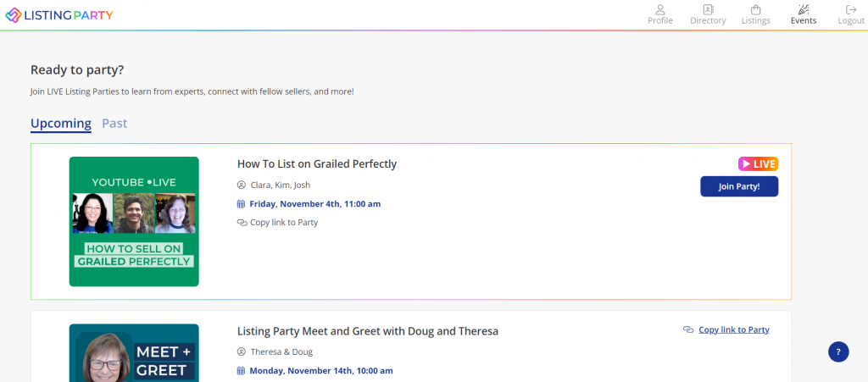
Task: Switch to the Past events tab
Action: click(x=114, y=124)
